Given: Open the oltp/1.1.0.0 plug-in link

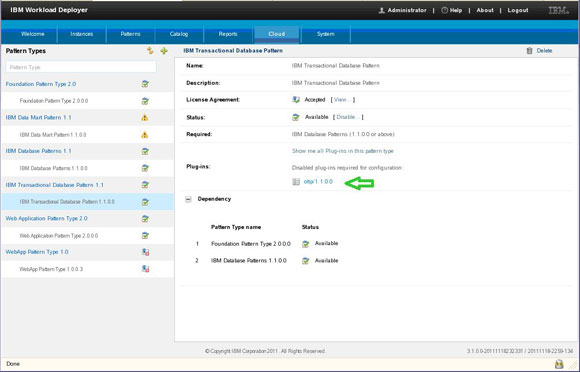Looking at the screenshot, I should tap(318, 182).
